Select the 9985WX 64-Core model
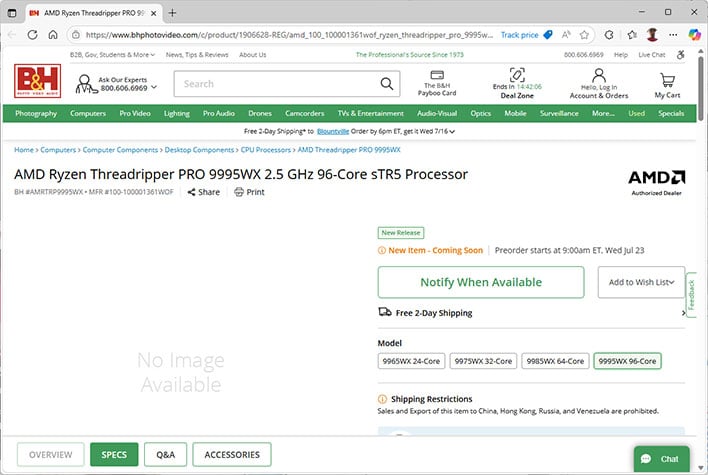Viewport: 708px width, 475px height. [x=555, y=361]
